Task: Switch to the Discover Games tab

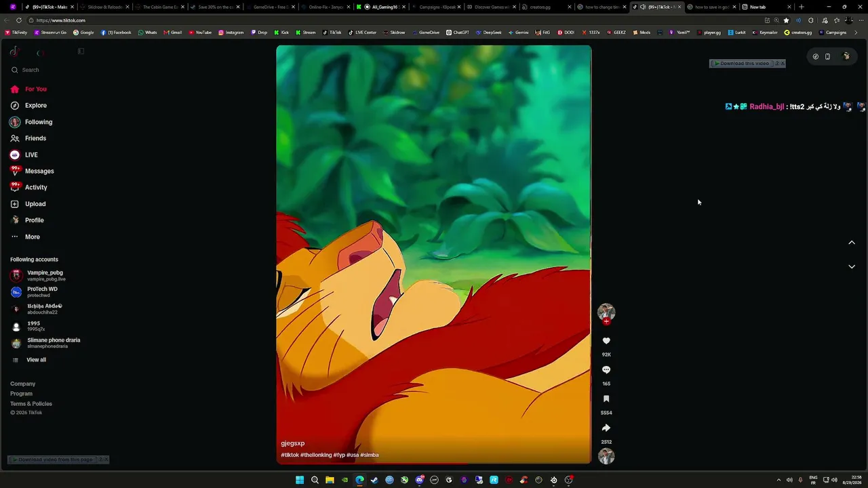Action: pyautogui.click(x=491, y=7)
